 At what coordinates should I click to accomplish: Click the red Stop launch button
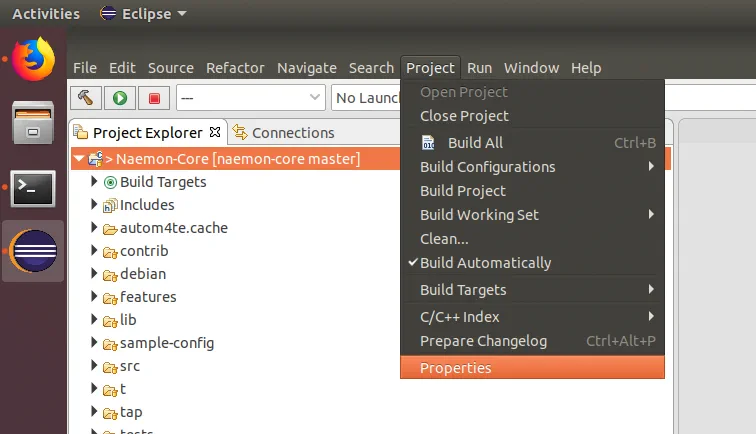154,98
